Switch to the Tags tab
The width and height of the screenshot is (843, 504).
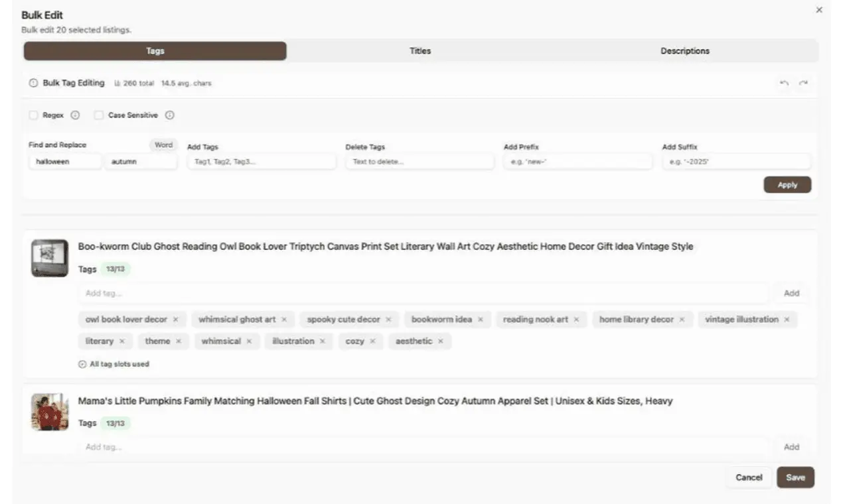click(x=155, y=51)
